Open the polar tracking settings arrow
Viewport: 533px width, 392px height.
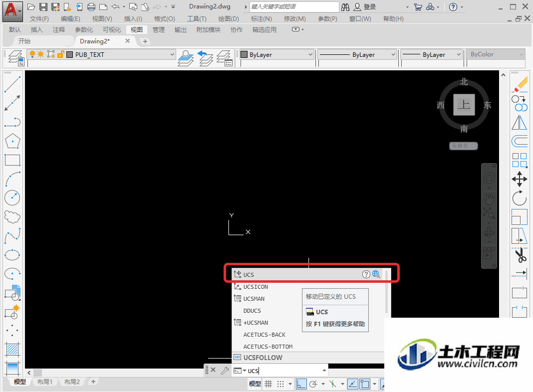[323, 384]
